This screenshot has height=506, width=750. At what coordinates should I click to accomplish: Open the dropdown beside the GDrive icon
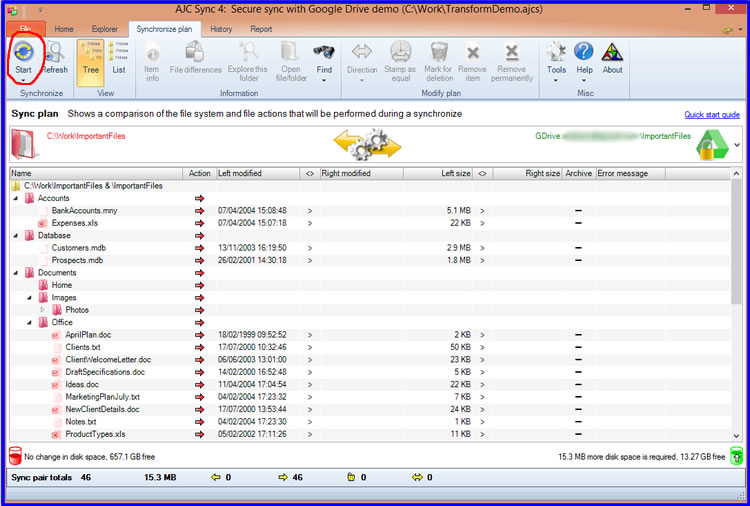pos(737,144)
